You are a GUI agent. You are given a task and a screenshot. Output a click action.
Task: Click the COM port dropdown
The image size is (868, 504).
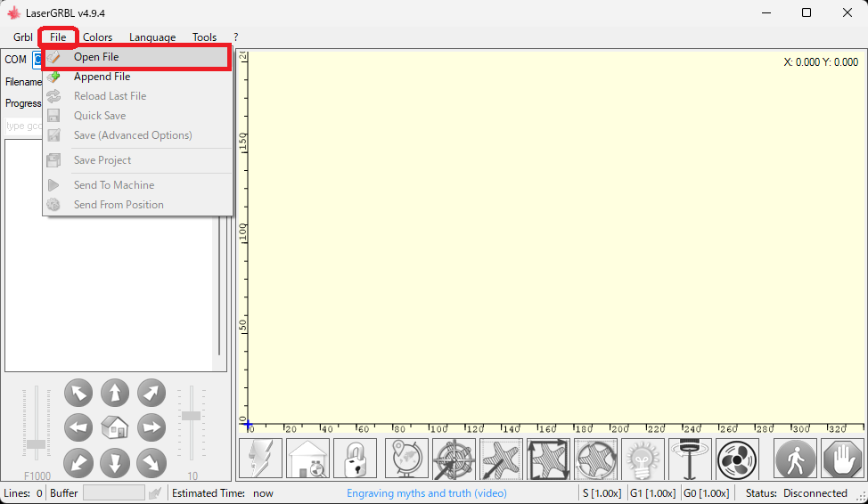37,59
